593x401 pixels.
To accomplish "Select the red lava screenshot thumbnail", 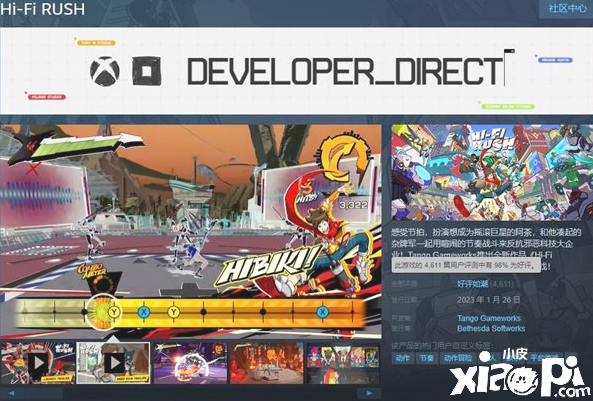I will pos(267,363).
